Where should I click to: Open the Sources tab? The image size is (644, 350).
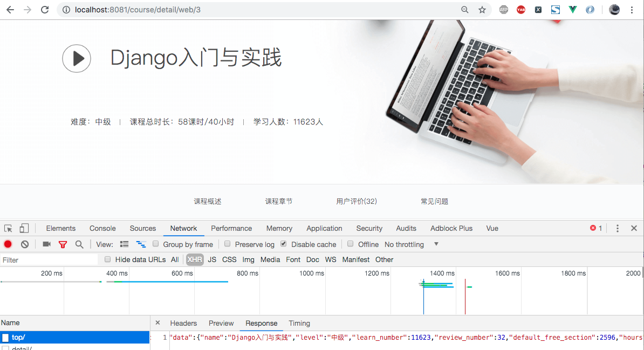pyautogui.click(x=143, y=229)
